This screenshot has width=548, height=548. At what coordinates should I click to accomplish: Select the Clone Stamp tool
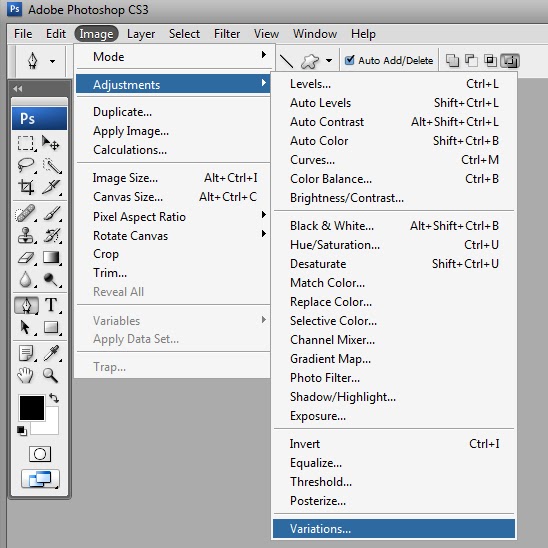point(26,235)
